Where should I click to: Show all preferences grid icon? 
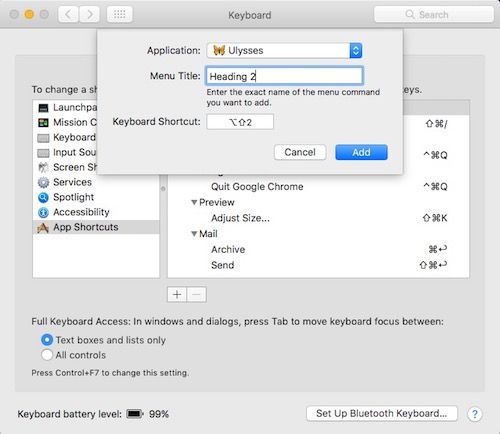coord(120,15)
